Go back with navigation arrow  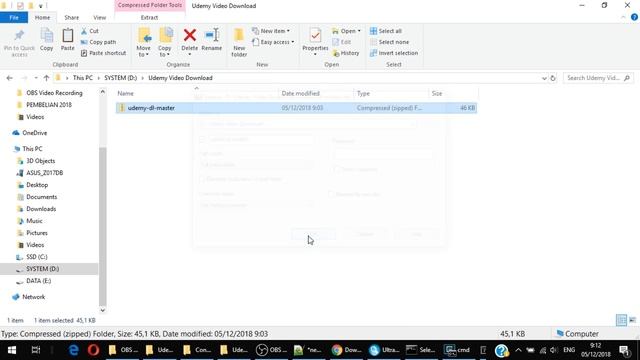tap(9, 78)
